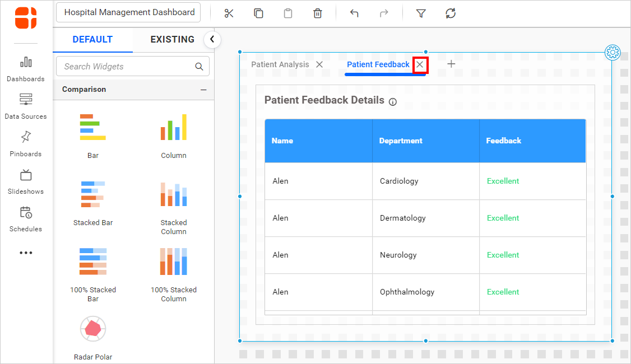Switch to the EXISTING tab
This screenshot has height=364, width=631.
click(x=172, y=40)
